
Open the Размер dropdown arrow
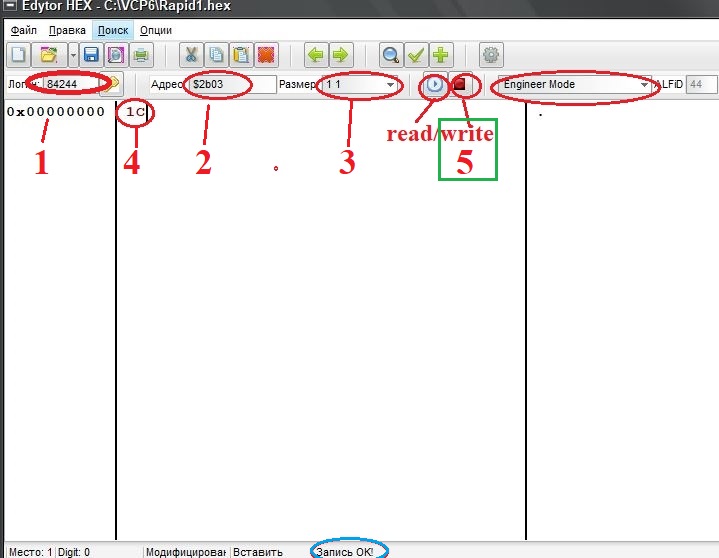tap(390, 85)
